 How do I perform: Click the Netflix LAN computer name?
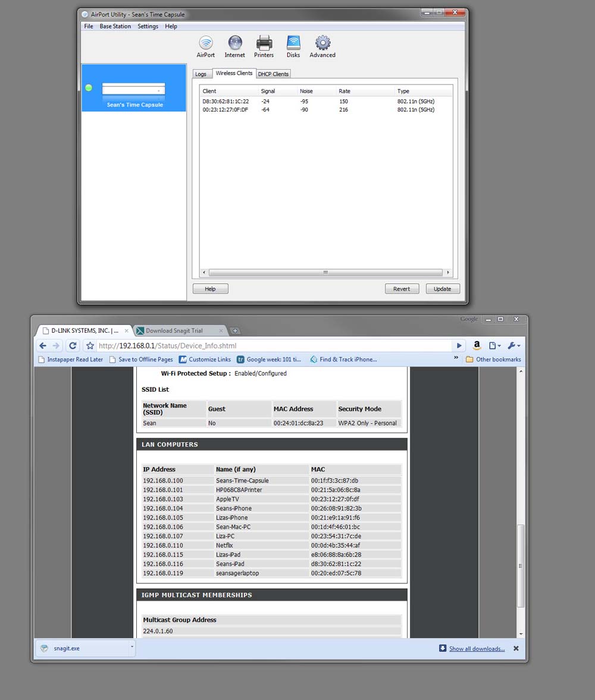click(x=224, y=545)
